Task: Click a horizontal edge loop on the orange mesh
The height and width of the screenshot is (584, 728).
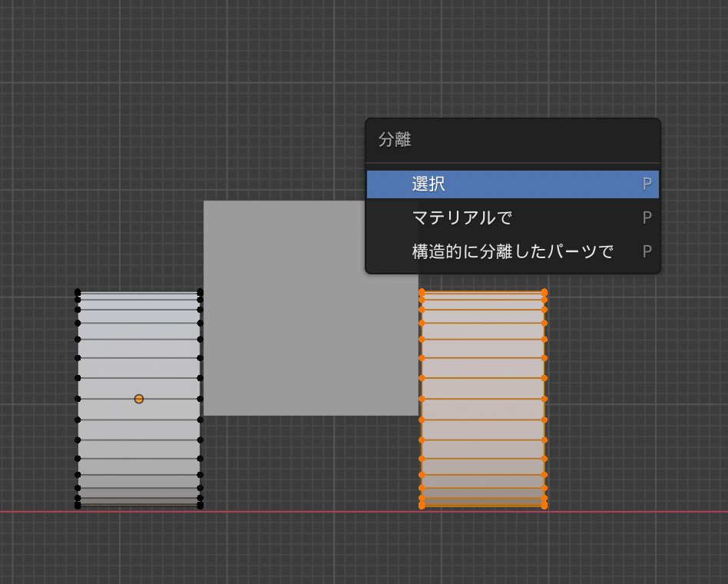Action: pos(484,377)
